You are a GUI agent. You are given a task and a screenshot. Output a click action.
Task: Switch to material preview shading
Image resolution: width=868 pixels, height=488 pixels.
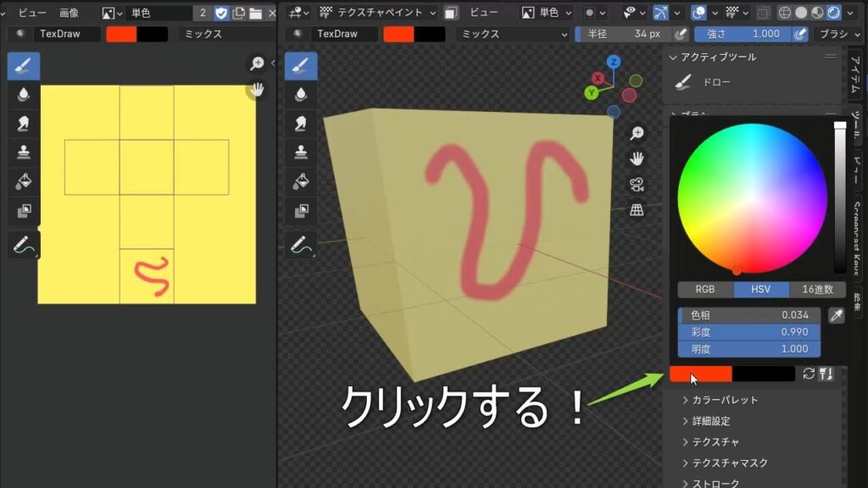[817, 12]
